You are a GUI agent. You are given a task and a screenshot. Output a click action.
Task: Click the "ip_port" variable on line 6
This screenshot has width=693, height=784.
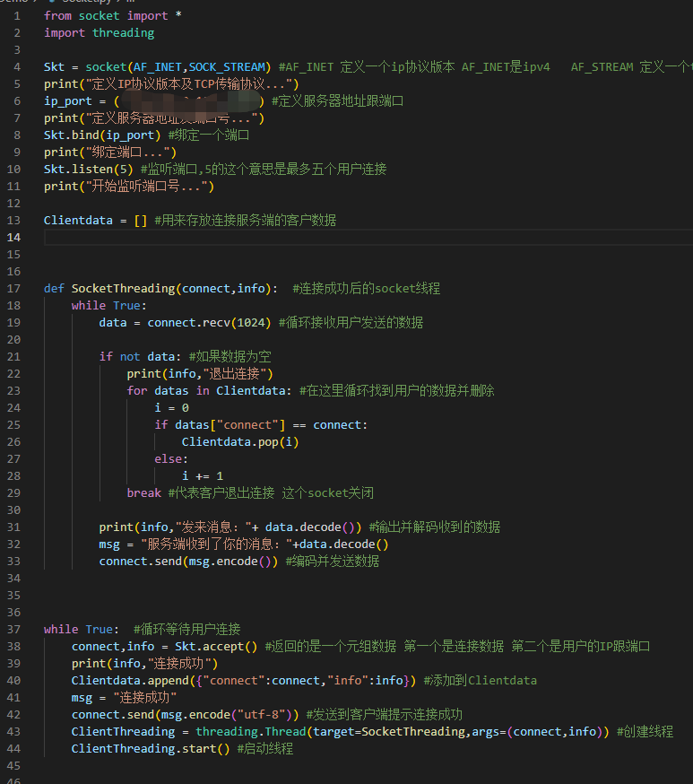coord(68,101)
